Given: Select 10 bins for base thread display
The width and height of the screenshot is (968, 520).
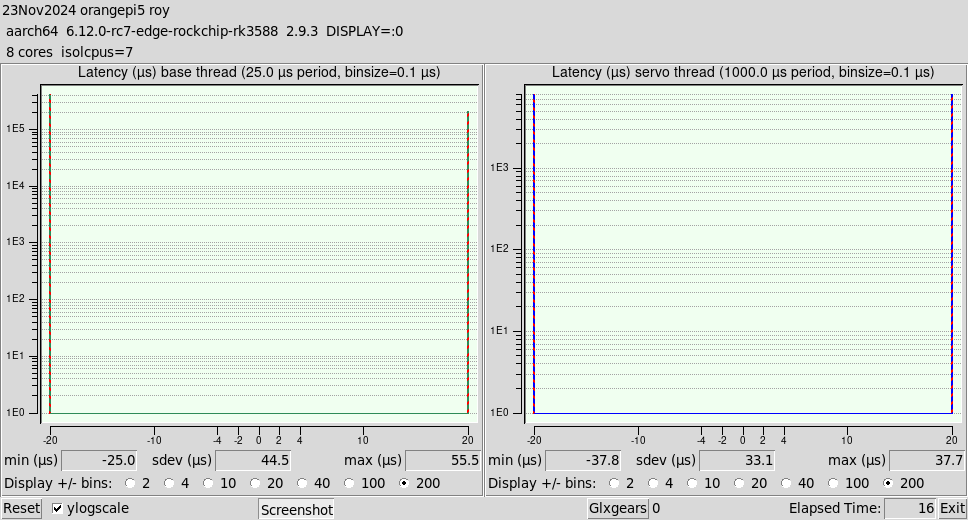Looking at the screenshot, I should pyautogui.click(x=208, y=483).
